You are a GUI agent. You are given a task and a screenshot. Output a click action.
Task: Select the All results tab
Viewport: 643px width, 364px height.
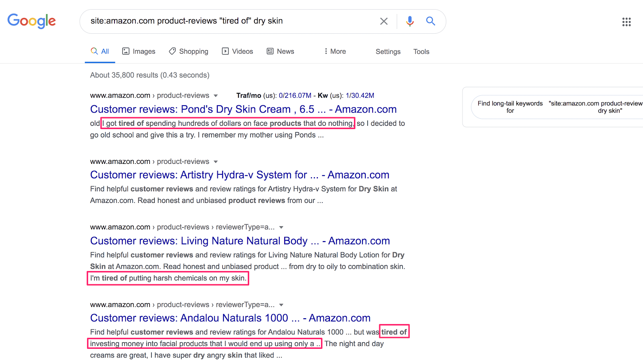coord(100,51)
